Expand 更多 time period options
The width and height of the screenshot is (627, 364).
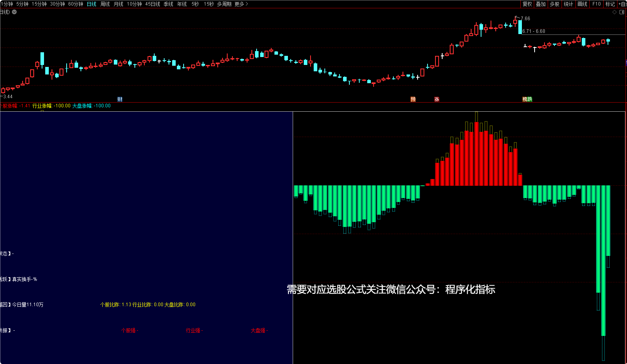[x=241, y=4]
